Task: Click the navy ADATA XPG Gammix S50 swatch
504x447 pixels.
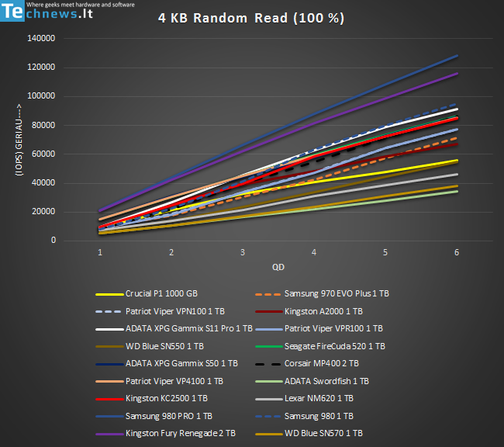Action: (109, 364)
